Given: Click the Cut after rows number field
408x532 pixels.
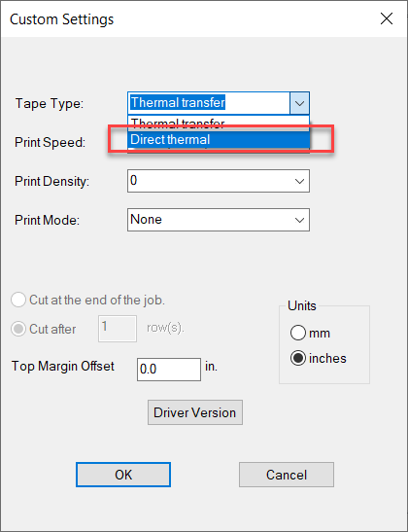Looking at the screenshot, I should point(118,329).
